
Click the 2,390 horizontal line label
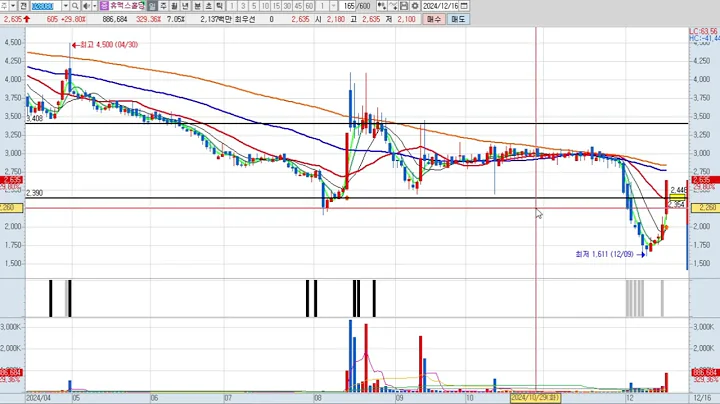(34, 193)
